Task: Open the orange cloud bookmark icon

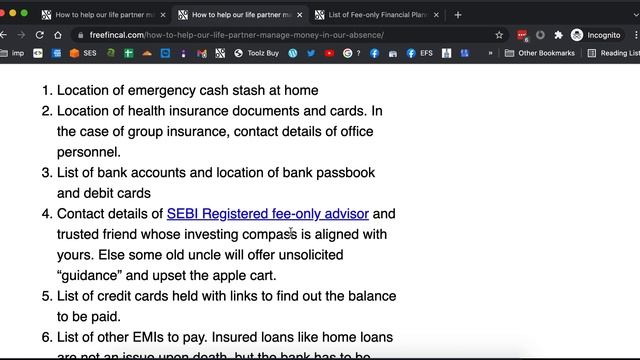Action: pos(147,53)
